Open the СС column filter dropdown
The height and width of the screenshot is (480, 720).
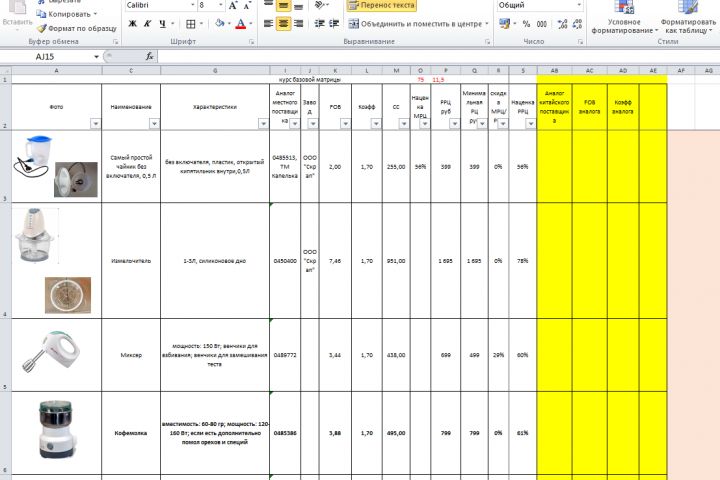[404, 124]
